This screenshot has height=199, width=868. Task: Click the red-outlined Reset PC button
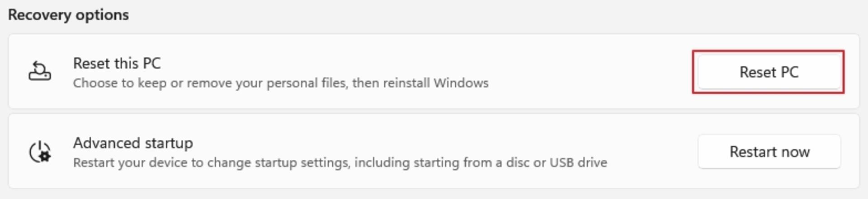tap(769, 72)
